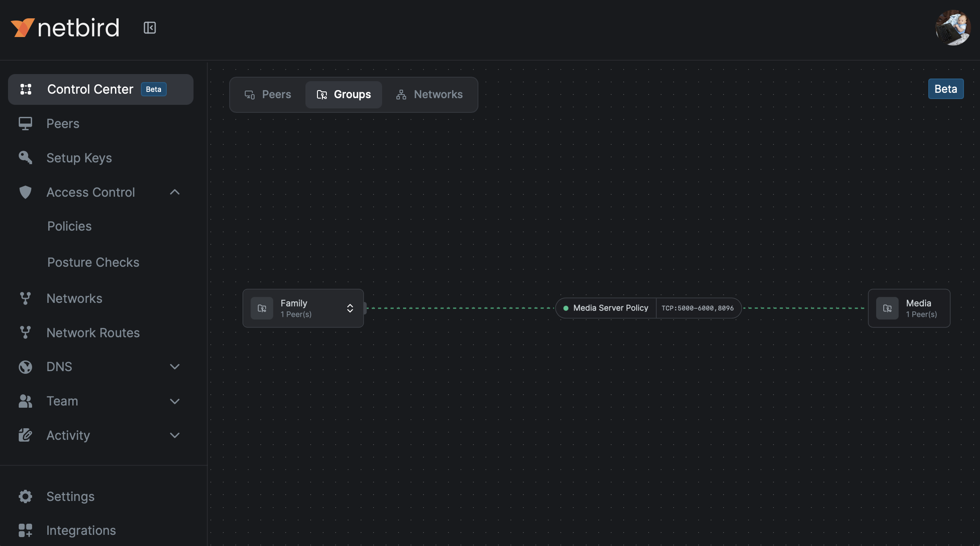The width and height of the screenshot is (980, 546).
Task: Switch to the Networks tab
Action: coord(429,94)
